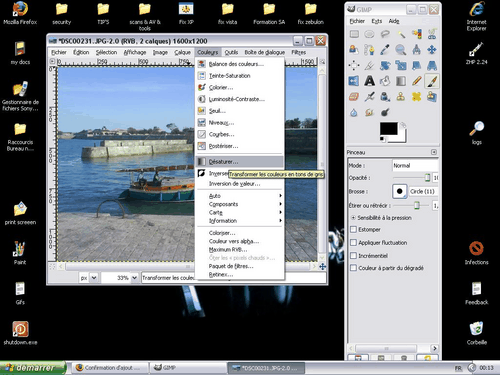Click the Opacité slider
This screenshot has height=375, width=500.
click(412, 178)
